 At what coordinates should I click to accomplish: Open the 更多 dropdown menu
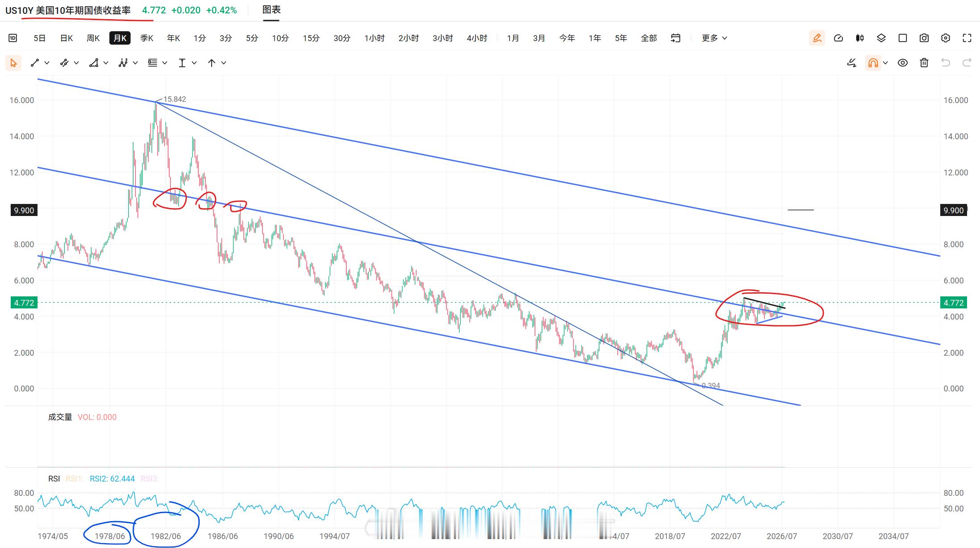point(714,38)
